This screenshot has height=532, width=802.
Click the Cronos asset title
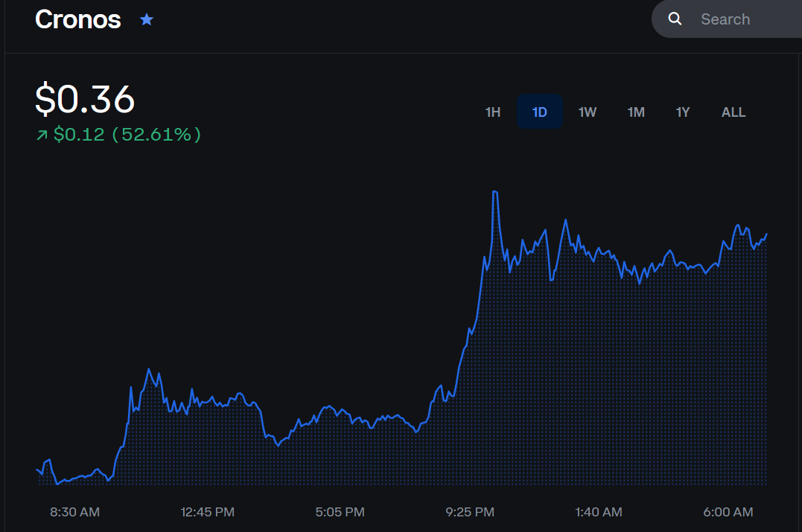coord(77,19)
